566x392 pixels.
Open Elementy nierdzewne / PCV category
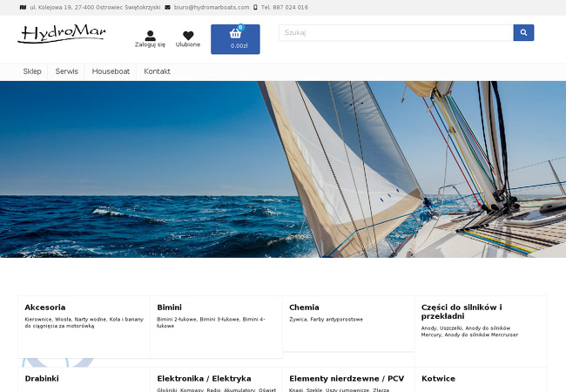(347, 379)
